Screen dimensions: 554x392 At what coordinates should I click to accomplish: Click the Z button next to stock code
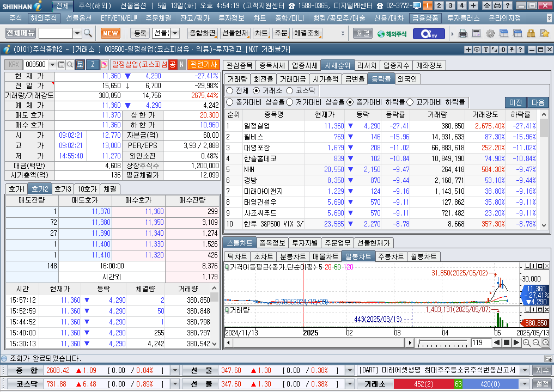93,64
